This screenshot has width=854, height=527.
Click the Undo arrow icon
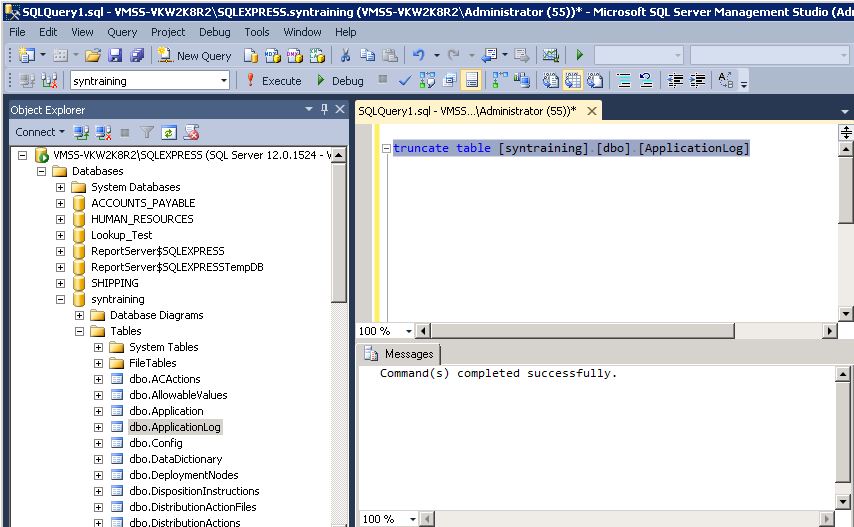[x=418, y=55]
